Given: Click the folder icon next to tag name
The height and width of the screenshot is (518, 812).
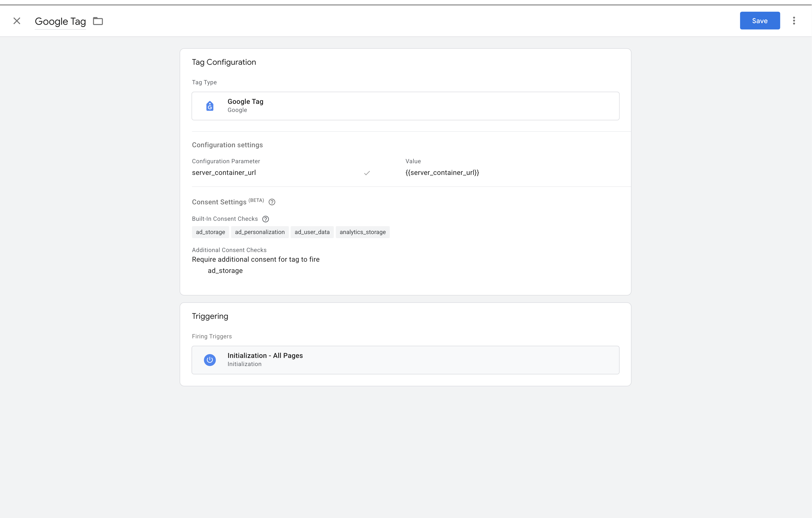Looking at the screenshot, I should coord(98,21).
